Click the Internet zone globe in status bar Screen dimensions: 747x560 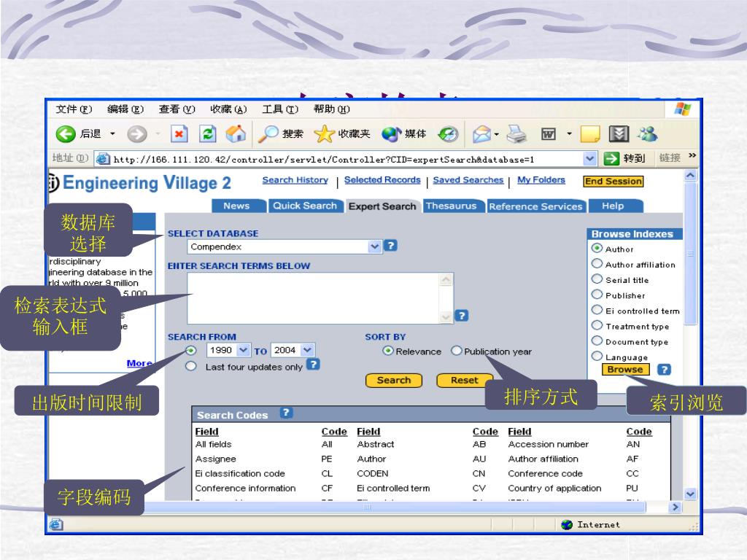[567, 525]
